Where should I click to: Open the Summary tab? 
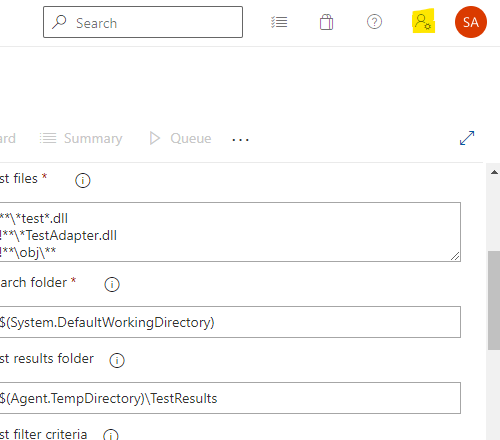point(81,138)
